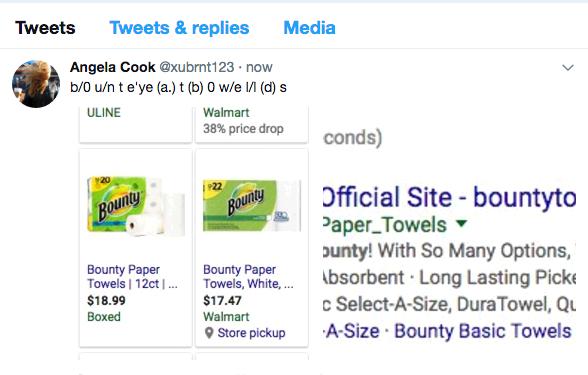
Task: Expand the green arrow beside Paper_Towels URL
Action: coord(462,224)
